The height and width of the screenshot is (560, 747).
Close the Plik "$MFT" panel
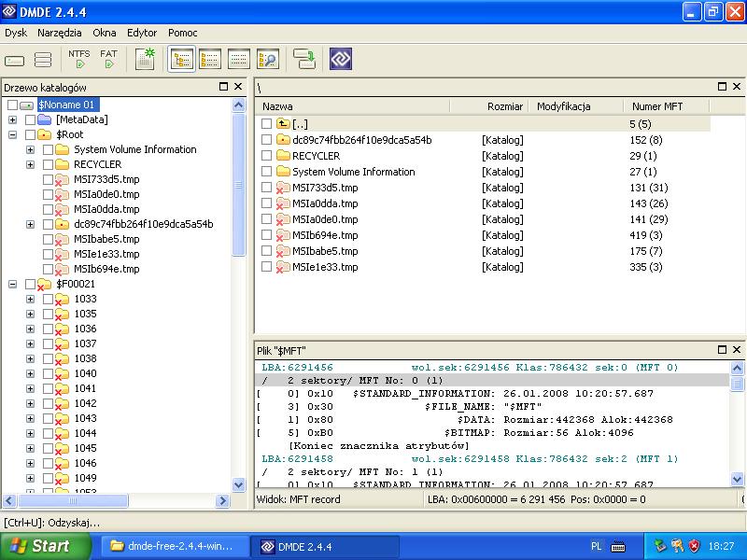coord(737,349)
